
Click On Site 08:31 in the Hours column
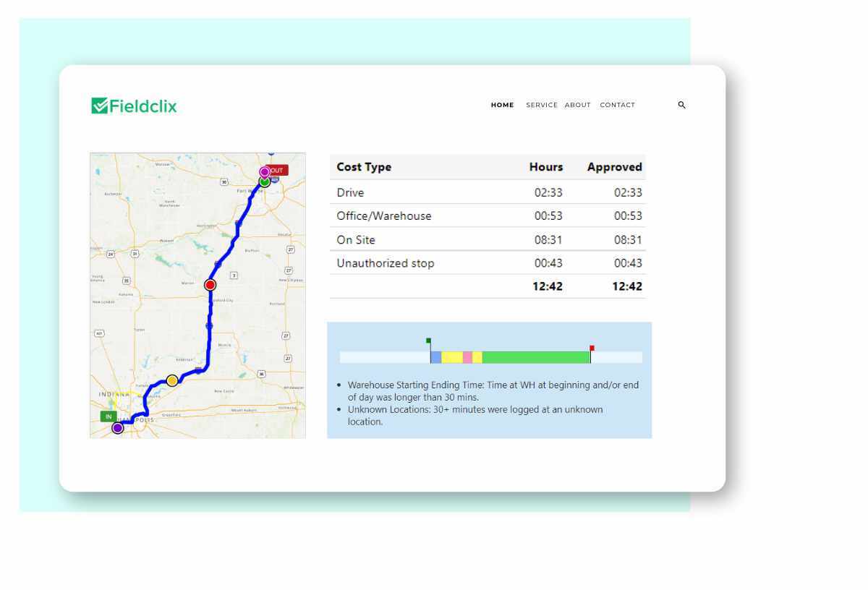(548, 239)
